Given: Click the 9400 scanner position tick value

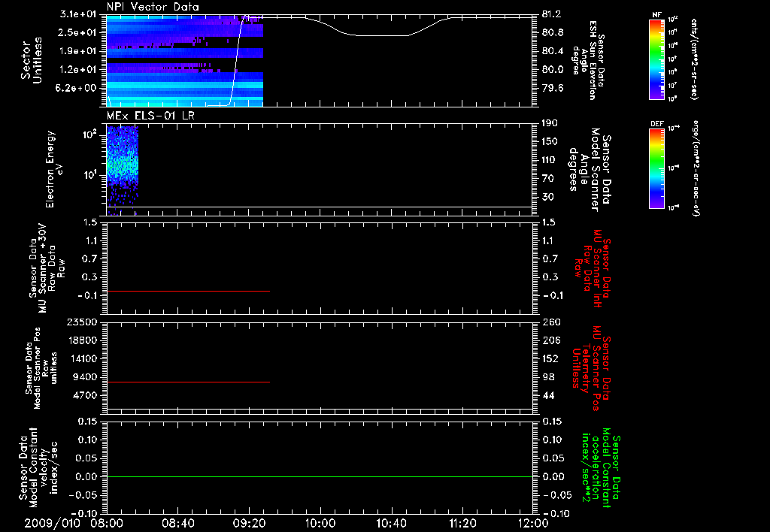Looking at the screenshot, I should pyautogui.click(x=86, y=377).
